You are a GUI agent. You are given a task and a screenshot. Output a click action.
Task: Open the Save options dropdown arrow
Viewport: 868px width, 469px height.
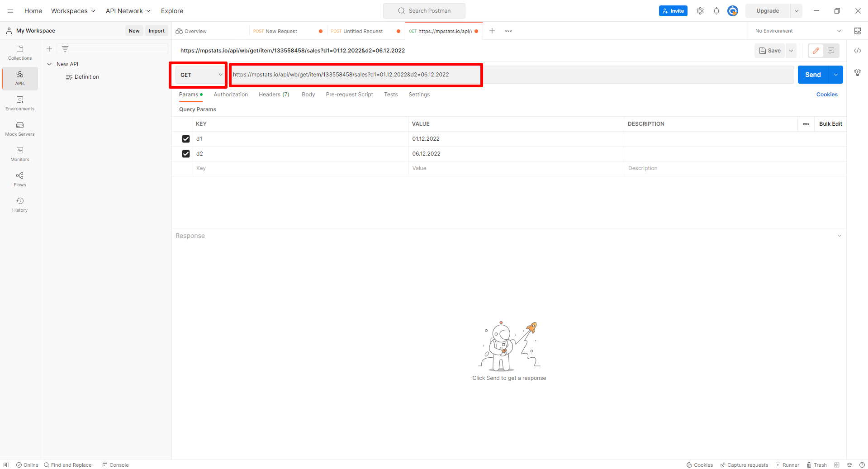tap(791, 51)
